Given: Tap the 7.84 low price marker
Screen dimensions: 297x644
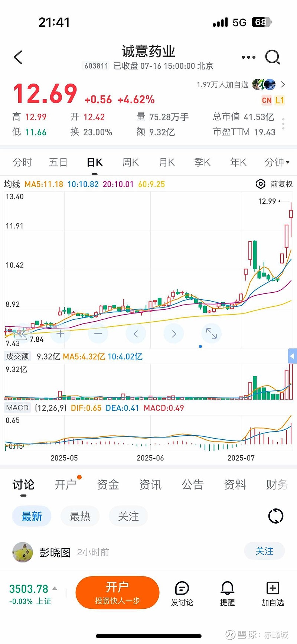Looking at the screenshot, I should click(x=36, y=339).
